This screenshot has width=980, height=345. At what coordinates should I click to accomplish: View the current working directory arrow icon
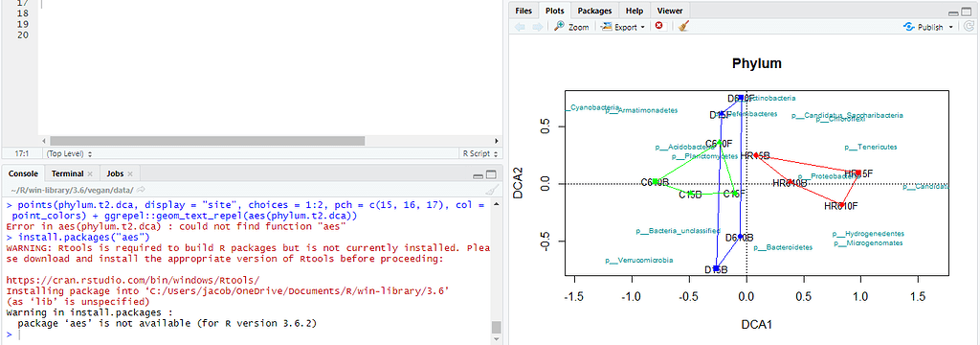click(142, 189)
